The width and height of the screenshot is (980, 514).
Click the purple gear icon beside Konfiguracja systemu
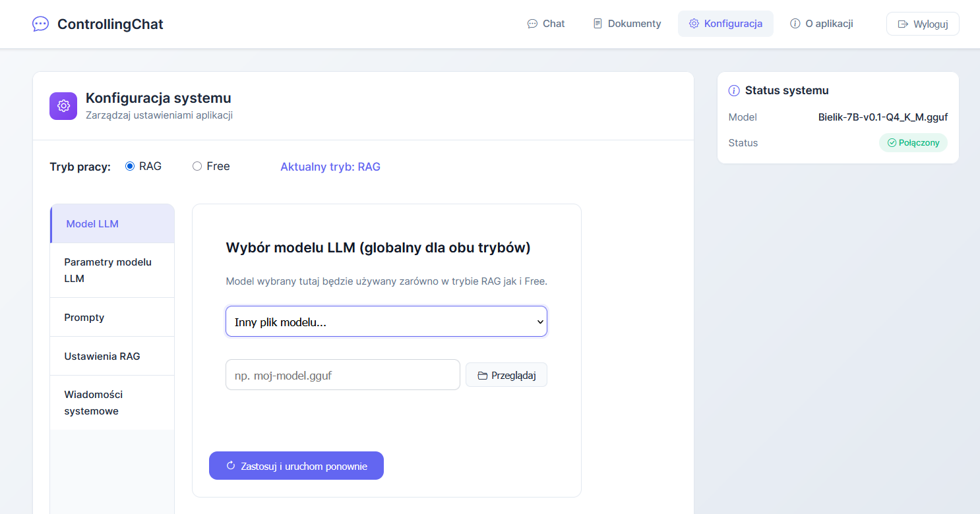point(63,106)
